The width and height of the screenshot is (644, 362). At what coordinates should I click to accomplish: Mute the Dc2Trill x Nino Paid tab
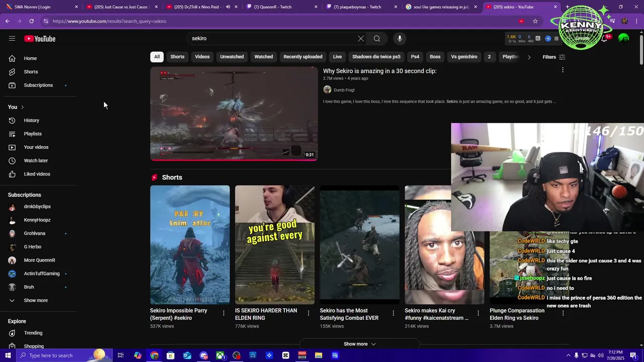[x=228, y=7]
